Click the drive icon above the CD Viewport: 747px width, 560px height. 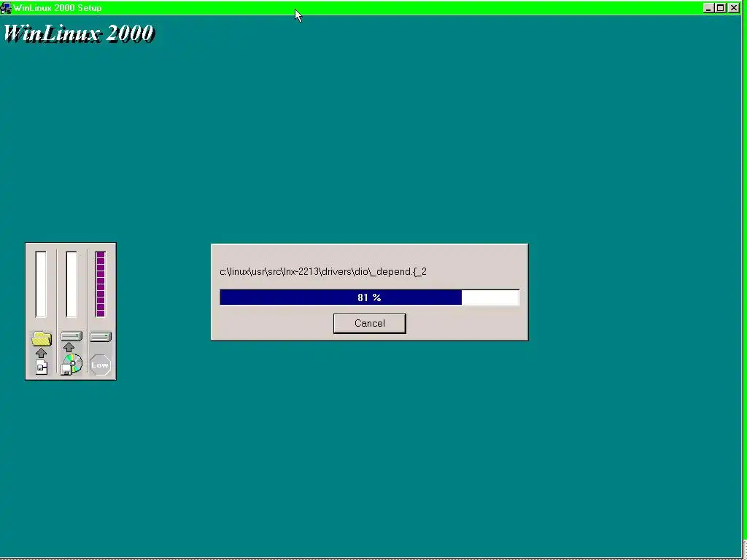[71, 336]
